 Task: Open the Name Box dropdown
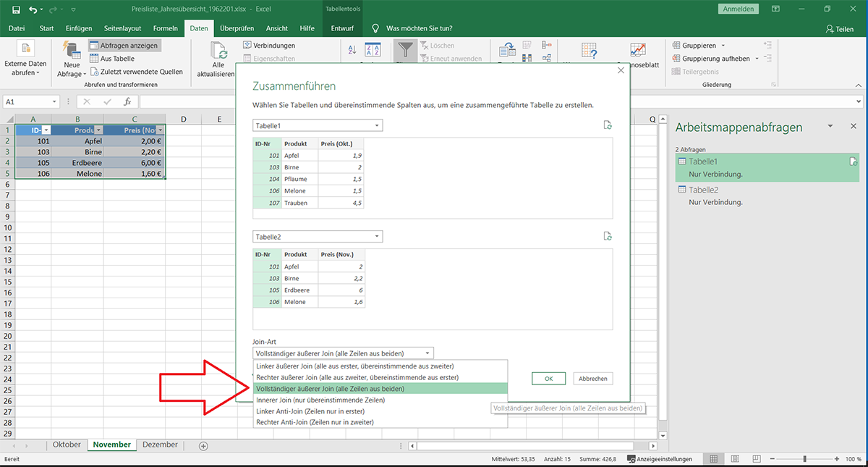(x=54, y=102)
